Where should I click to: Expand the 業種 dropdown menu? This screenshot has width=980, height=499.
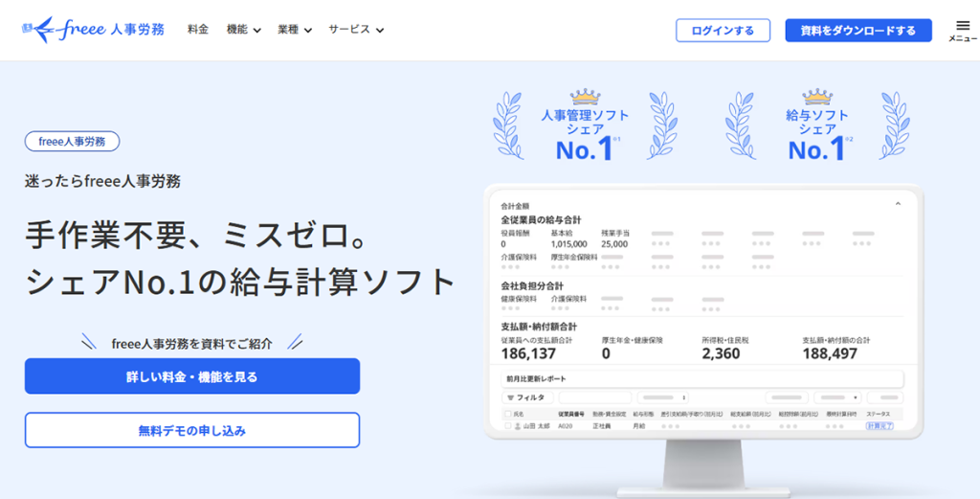point(295,30)
